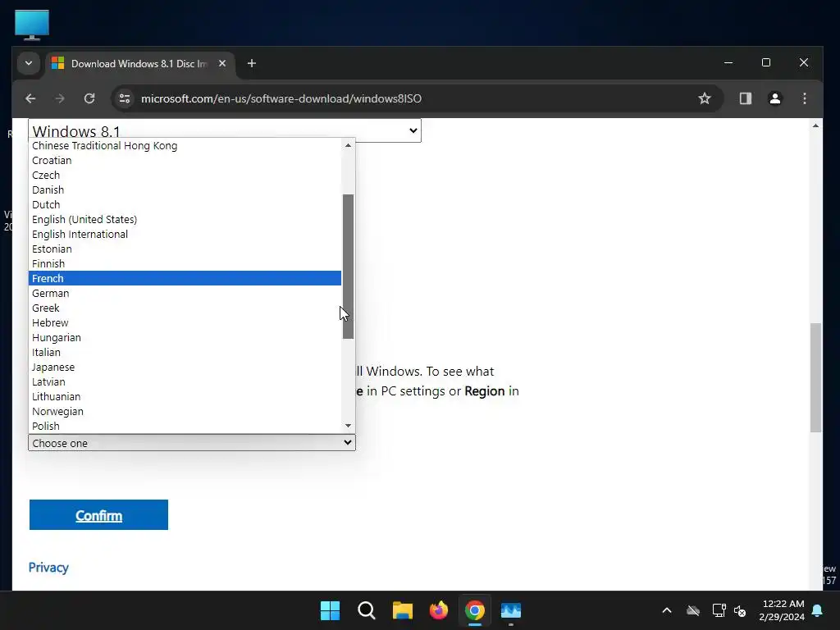Pick German language

click(x=185, y=293)
